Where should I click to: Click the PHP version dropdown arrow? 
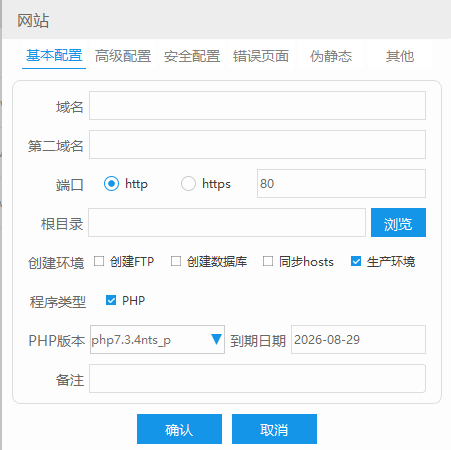[216, 339]
